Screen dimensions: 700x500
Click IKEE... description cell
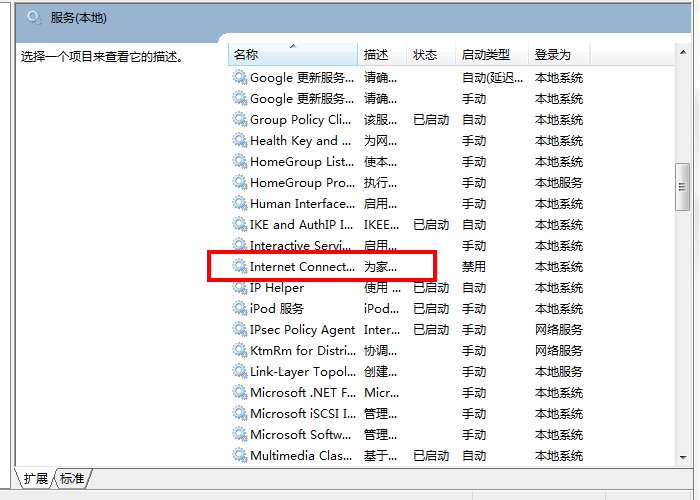(381, 225)
